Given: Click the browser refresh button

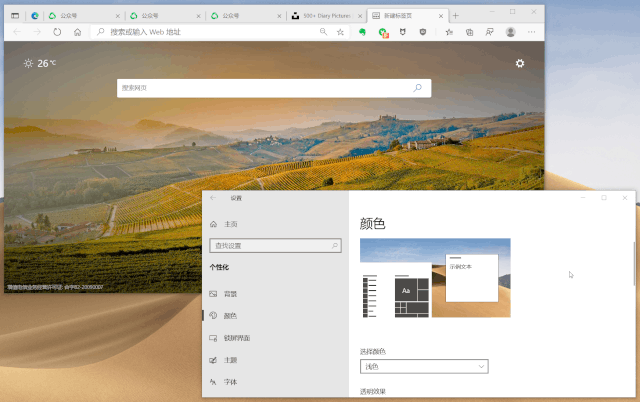Looking at the screenshot, I should pos(57,32).
